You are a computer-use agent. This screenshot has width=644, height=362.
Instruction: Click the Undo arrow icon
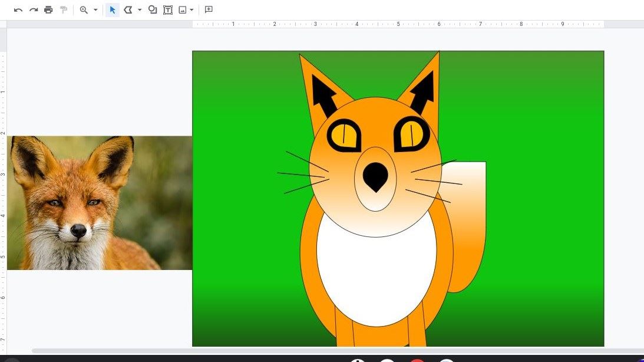18,10
